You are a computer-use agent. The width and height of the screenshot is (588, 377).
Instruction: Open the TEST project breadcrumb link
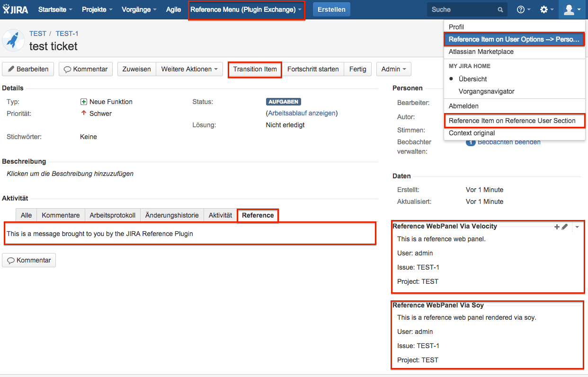tap(38, 34)
